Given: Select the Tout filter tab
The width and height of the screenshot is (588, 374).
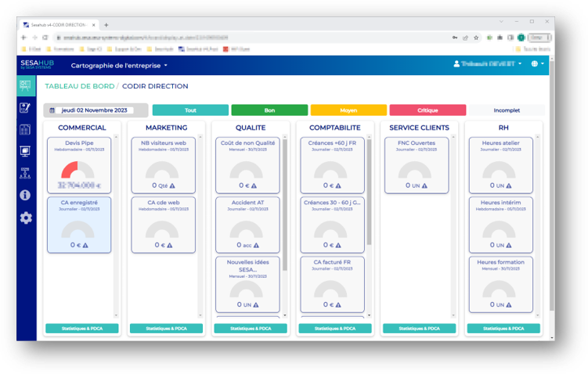Looking at the screenshot, I should pyautogui.click(x=190, y=110).
